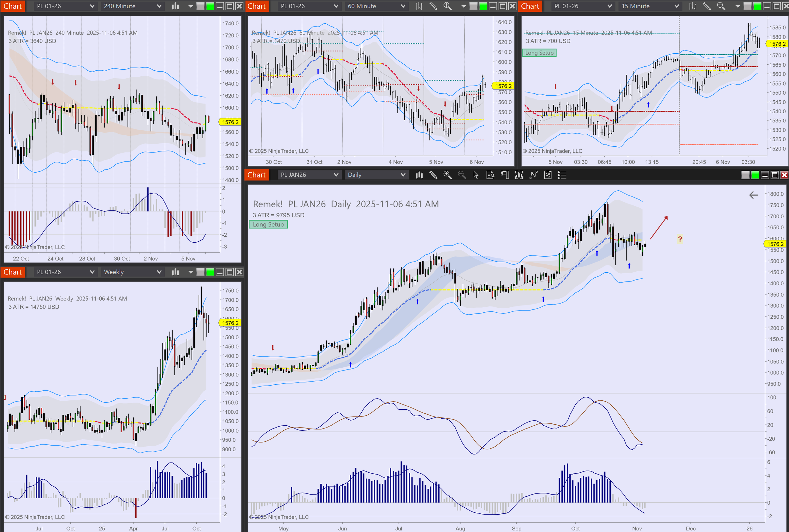Toggle the gray interval link on the 60 Minute chart

pos(473,6)
